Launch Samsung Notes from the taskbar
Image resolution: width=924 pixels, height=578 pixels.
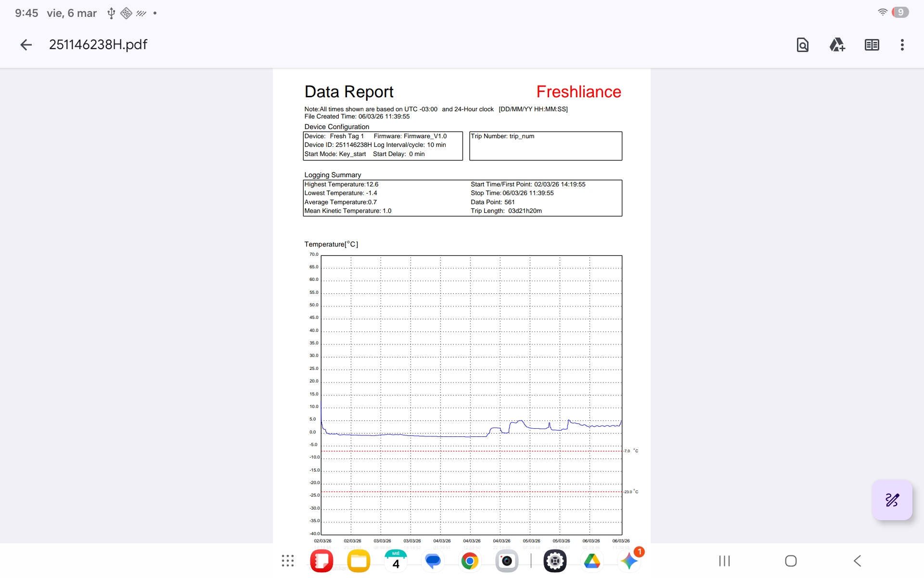(x=321, y=561)
